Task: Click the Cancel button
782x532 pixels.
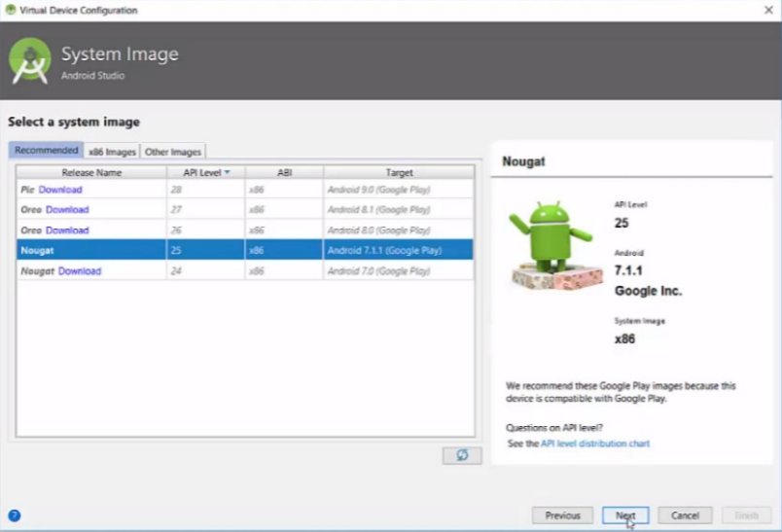Action: pos(685,515)
